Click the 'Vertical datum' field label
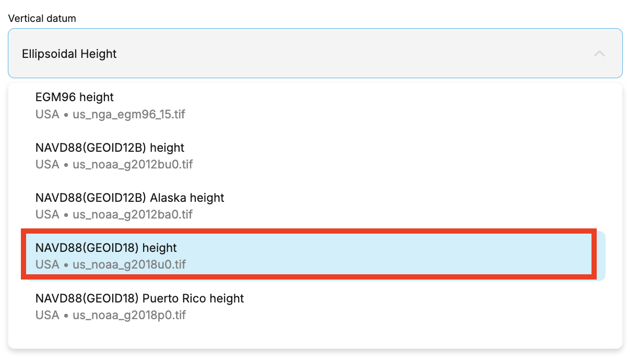Image resolution: width=639 pixels, height=364 pixels. (42, 18)
